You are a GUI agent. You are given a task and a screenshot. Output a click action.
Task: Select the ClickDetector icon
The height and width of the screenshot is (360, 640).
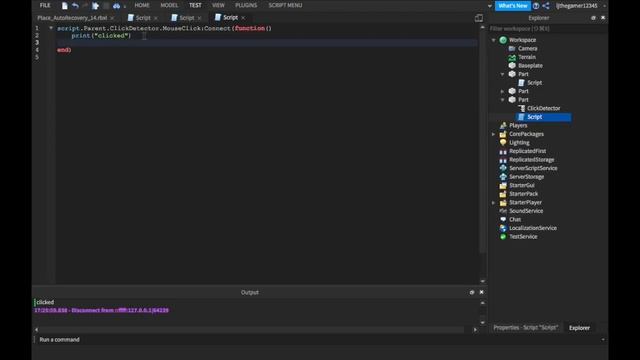click(x=521, y=108)
